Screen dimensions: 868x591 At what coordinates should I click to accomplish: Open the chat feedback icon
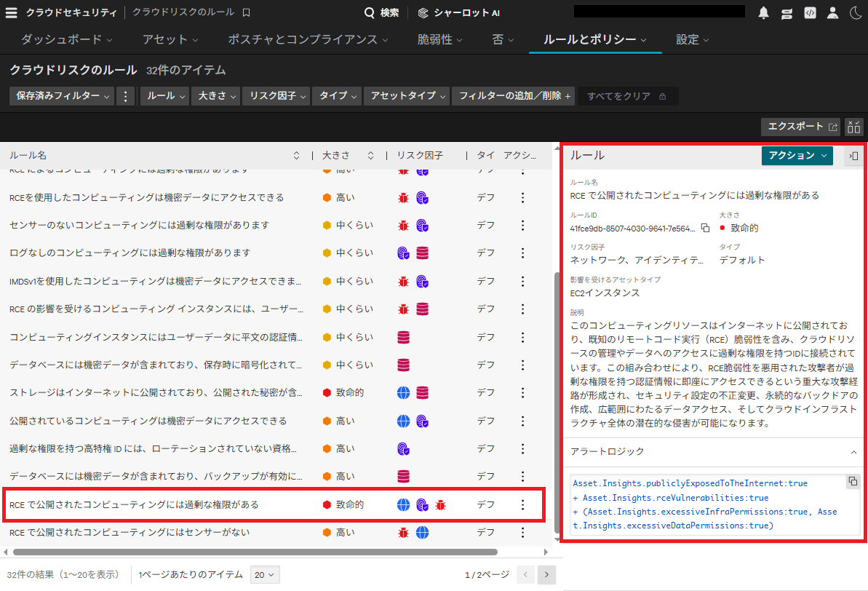787,12
